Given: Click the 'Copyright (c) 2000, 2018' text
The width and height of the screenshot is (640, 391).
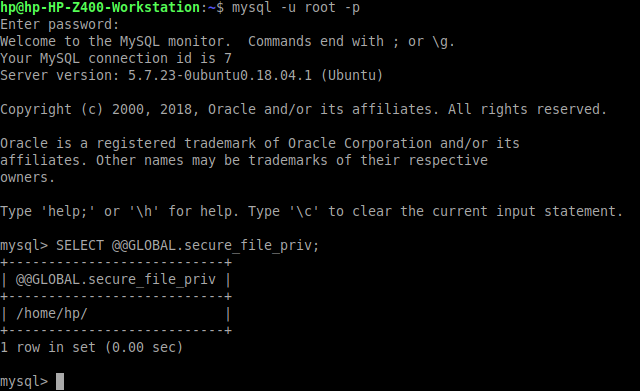Looking at the screenshot, I should [96, 109].
